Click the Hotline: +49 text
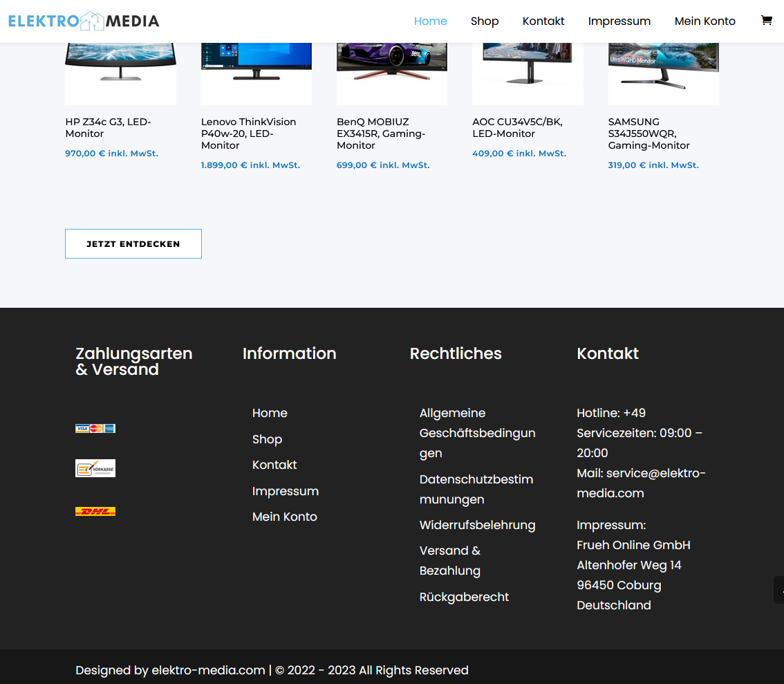784x684 pixels. [611, 413]
